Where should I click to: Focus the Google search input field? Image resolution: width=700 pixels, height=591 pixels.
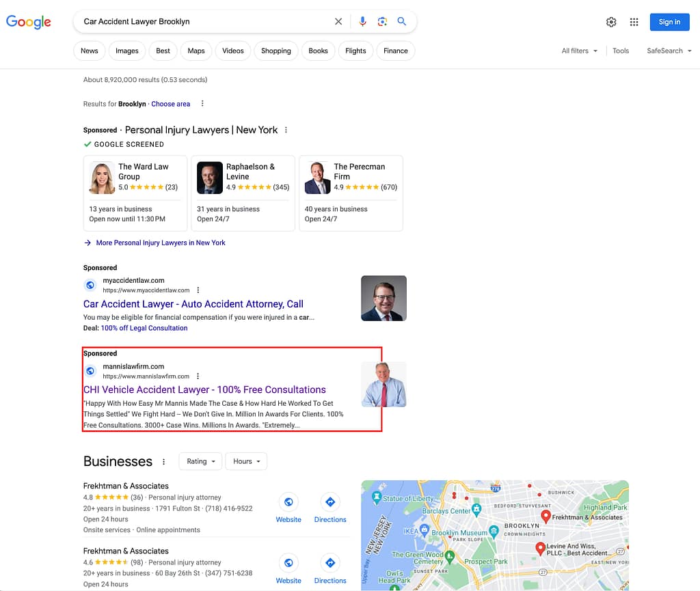tap(205, 21)
